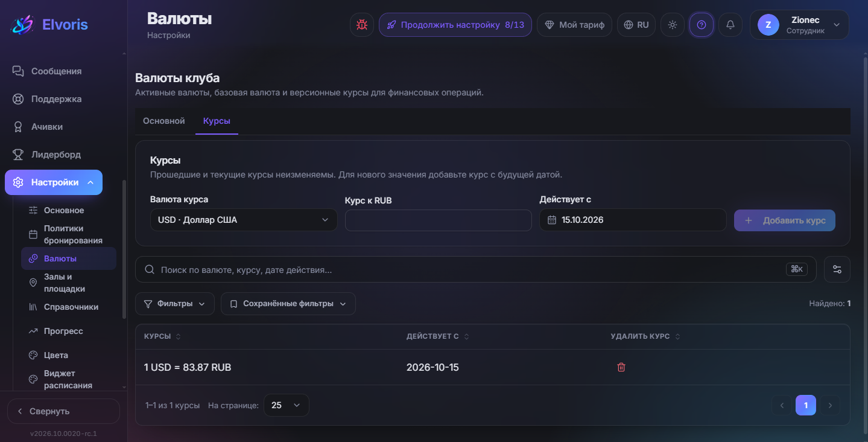Open Виджет расписания settings
Viewport: 868px width, 442px height.
point(69,379)
